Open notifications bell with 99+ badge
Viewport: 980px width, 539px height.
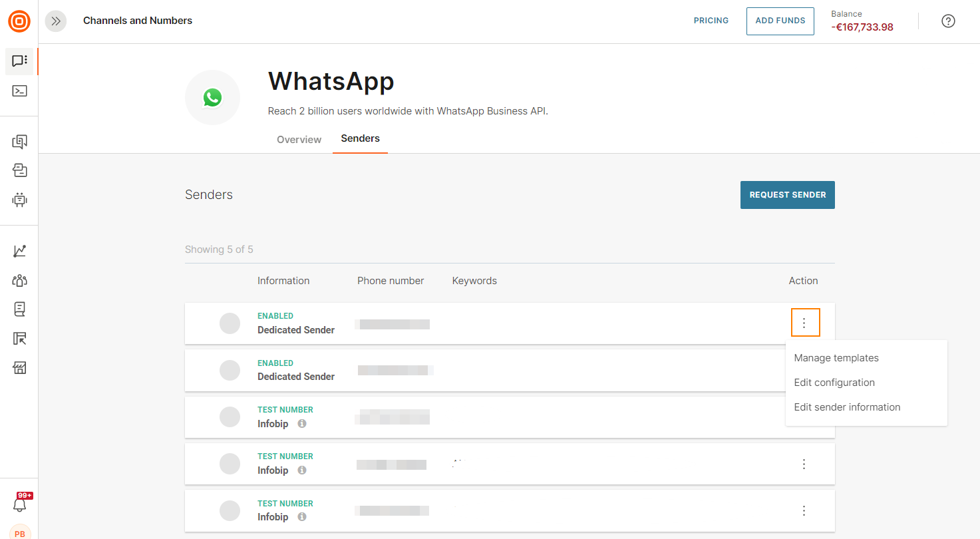tap(20, 504)
